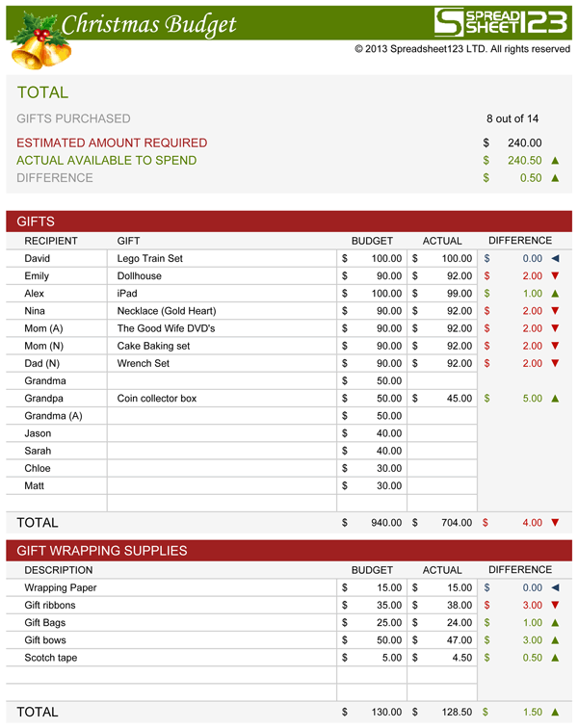The width and height of the screenshot is (578, 728).
Task: Click the GIFT column header
Action: click(x=128, y=241)
